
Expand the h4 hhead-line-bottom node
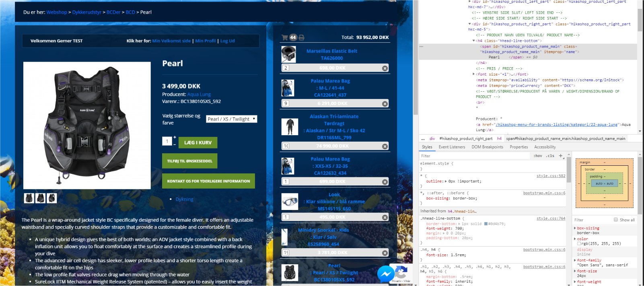[x=473, y=41]
